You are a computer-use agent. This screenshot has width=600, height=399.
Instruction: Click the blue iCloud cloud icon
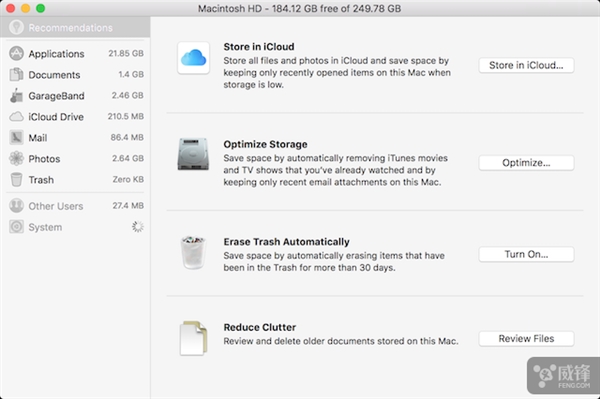tap(193, 58)
